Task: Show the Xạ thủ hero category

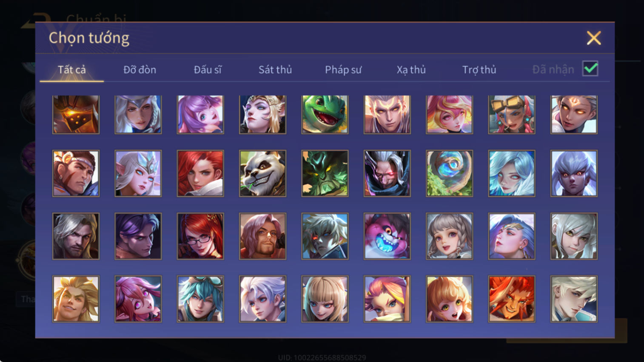Action: pyautogui.click(x=411, y=70)
